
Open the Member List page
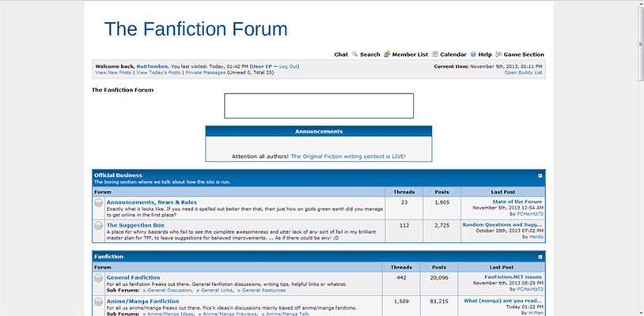pos(410,55)
